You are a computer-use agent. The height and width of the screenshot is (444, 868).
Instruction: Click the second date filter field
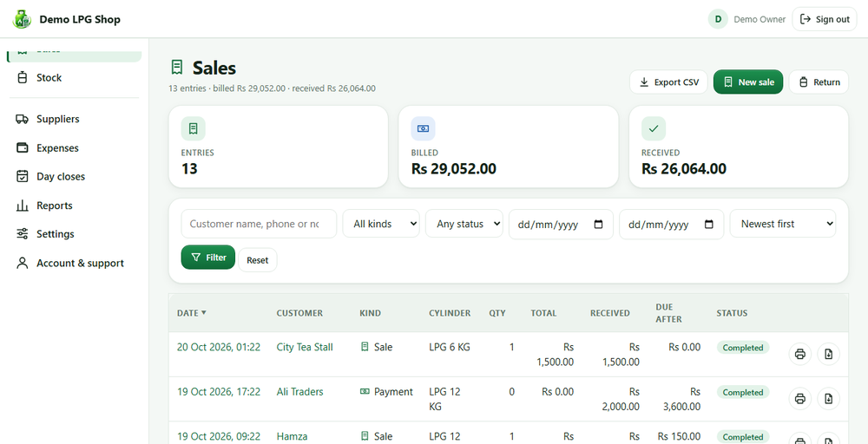671,225
